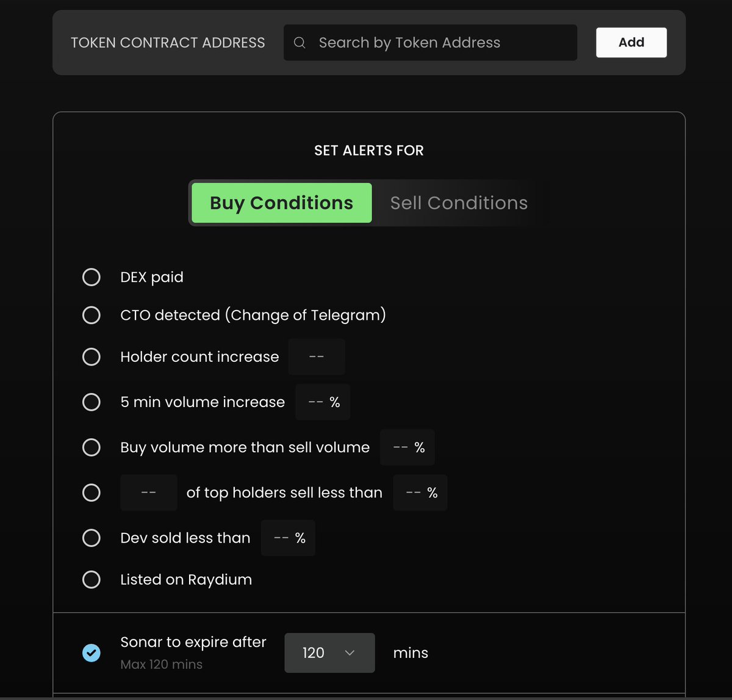This screenshot has width=732, height=700.
Task: Click 5 min volume increase percent field
Action: (x=323, y=402)
